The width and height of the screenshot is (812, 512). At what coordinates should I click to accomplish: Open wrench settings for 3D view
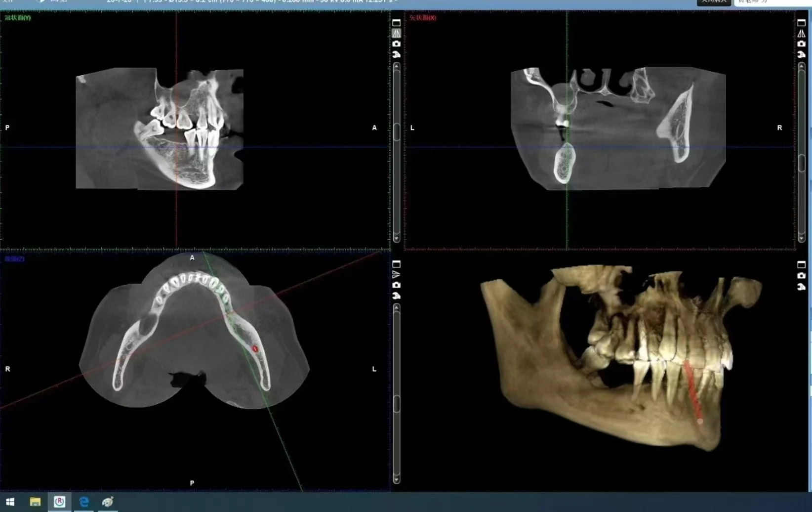(801, 287)
